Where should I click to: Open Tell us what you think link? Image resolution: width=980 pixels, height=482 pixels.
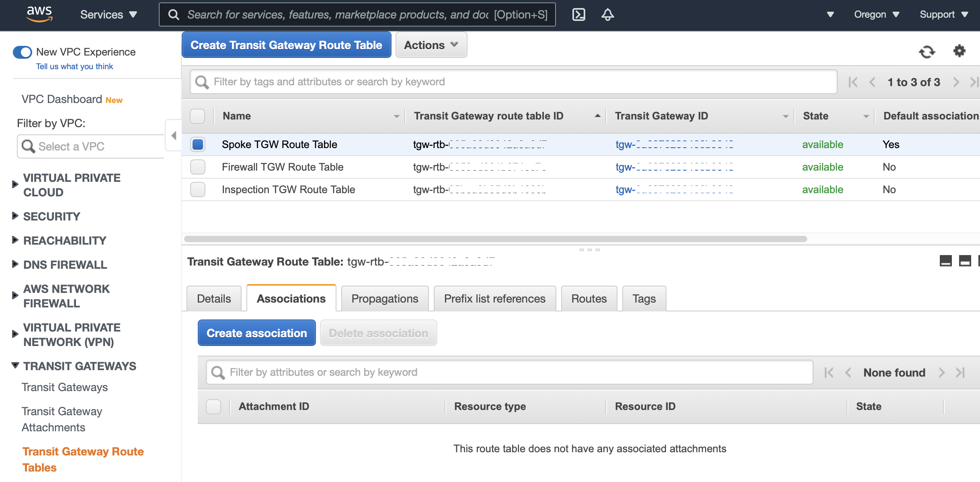pos(74,66)
